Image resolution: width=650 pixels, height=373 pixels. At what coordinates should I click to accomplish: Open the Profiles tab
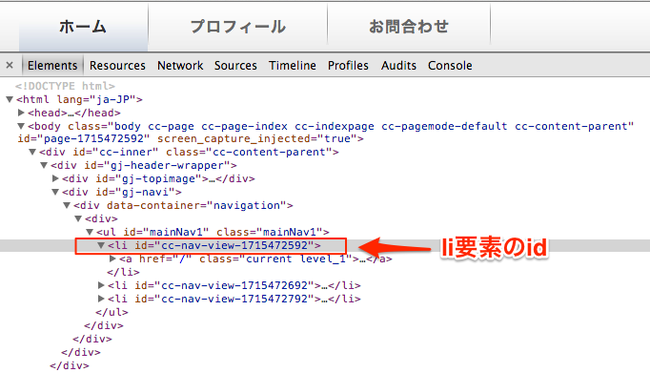[x=348, y=65]
